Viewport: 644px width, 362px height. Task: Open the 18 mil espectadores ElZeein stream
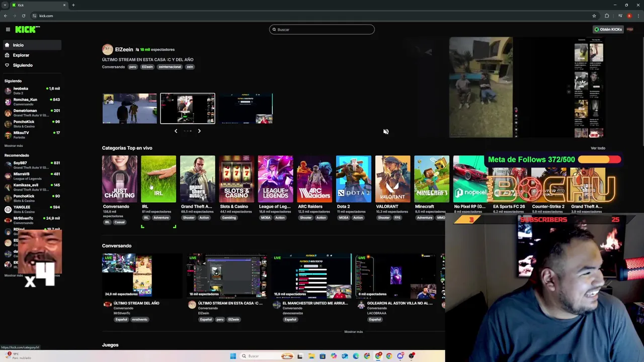pyautogui.click(x=227, y=276)
